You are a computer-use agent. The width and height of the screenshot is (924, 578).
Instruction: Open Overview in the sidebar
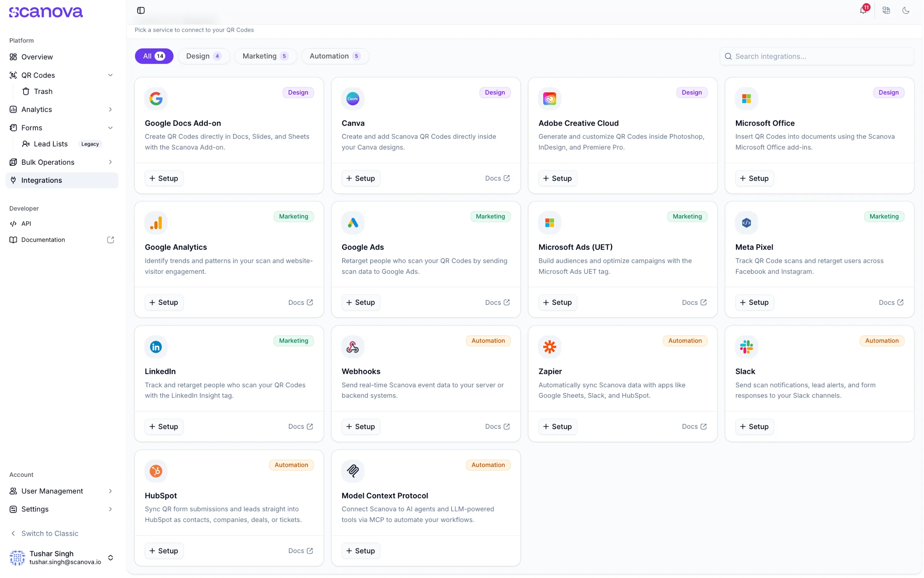click(x=62, y=57)
